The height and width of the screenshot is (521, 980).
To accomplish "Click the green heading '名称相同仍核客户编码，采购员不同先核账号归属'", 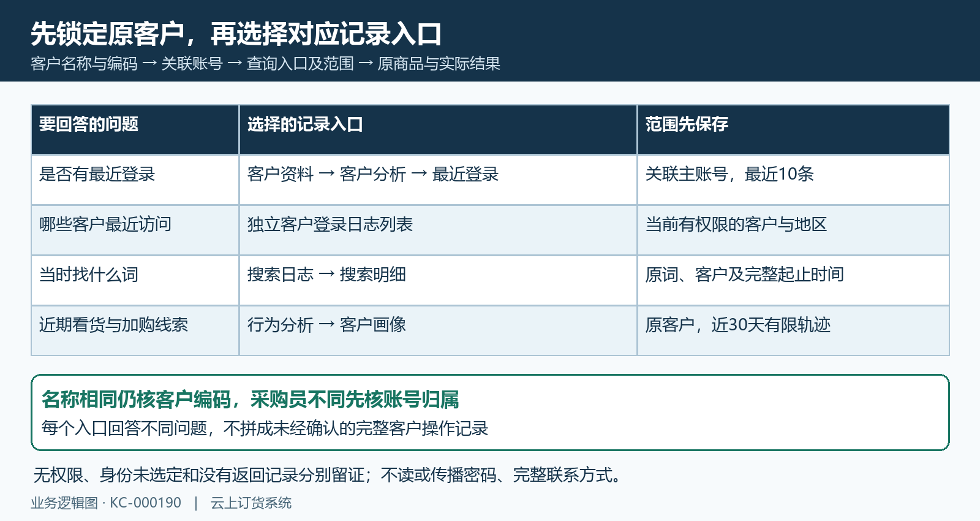I will click(251, 400).
